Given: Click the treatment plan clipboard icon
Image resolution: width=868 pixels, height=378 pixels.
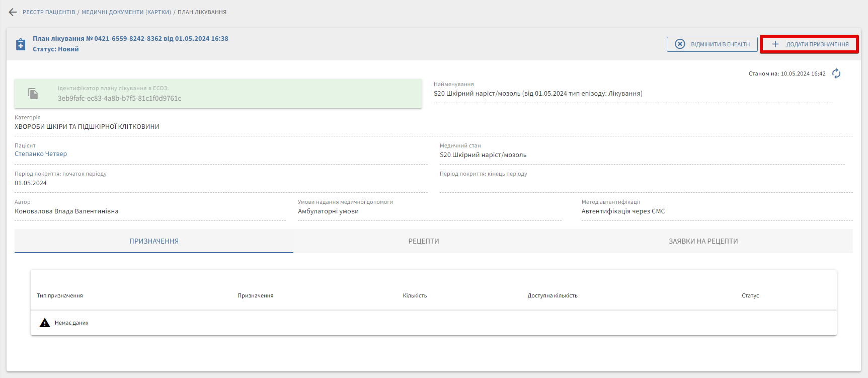Looking at the screenshot, I should [21, 44].
